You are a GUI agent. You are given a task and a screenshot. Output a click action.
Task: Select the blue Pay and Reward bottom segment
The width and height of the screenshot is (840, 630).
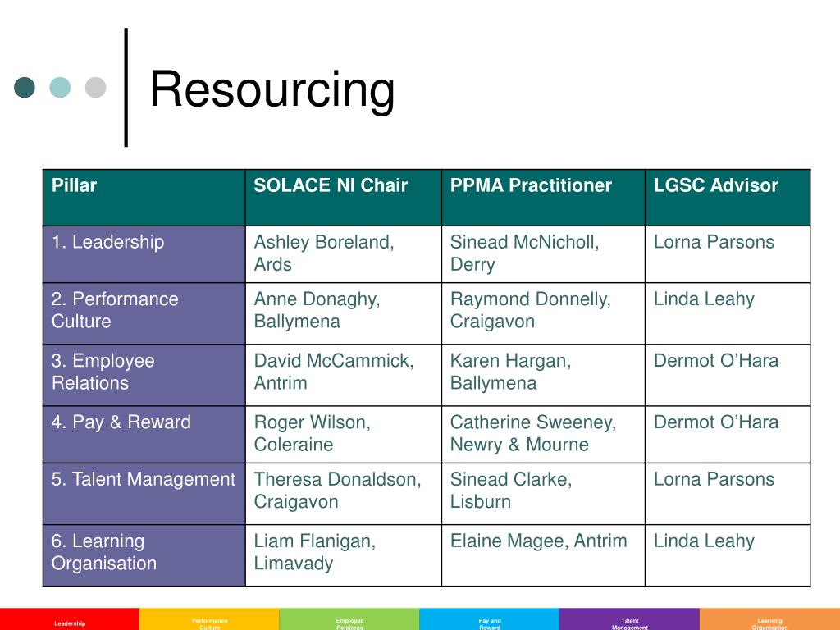489,619
